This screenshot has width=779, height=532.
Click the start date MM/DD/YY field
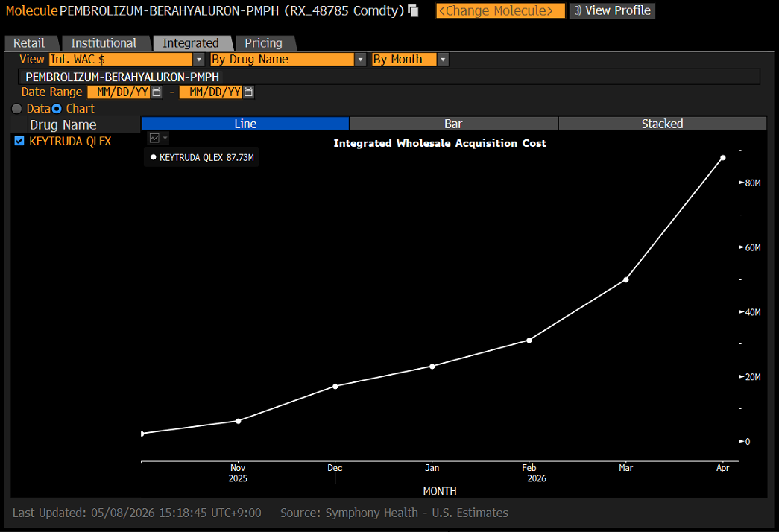pos(119,92)
